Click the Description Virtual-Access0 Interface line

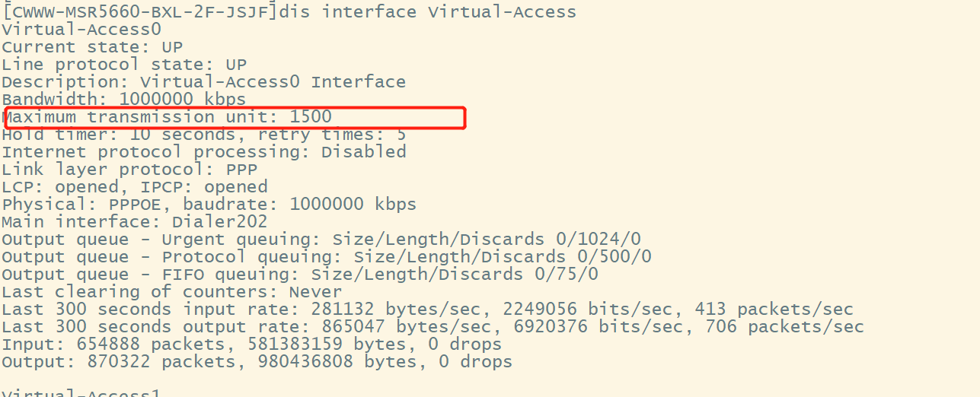click(203, 82)
